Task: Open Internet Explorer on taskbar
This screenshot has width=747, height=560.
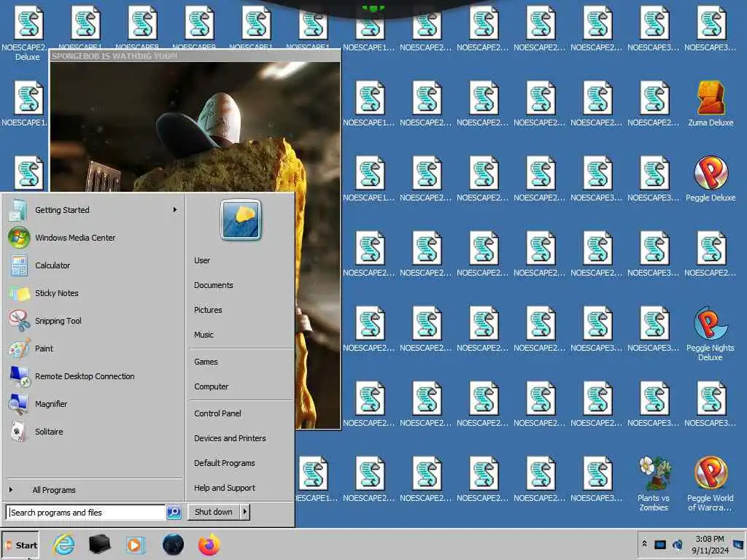Action: 64,545
